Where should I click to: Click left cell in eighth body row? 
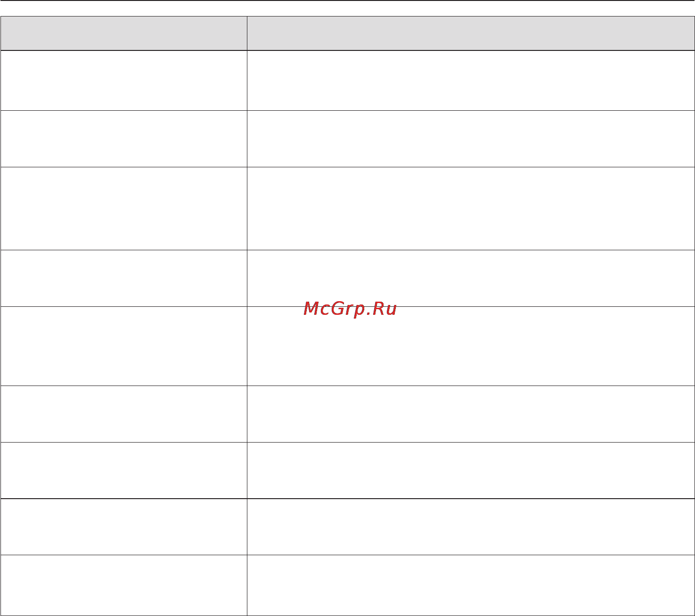point(123,527)
